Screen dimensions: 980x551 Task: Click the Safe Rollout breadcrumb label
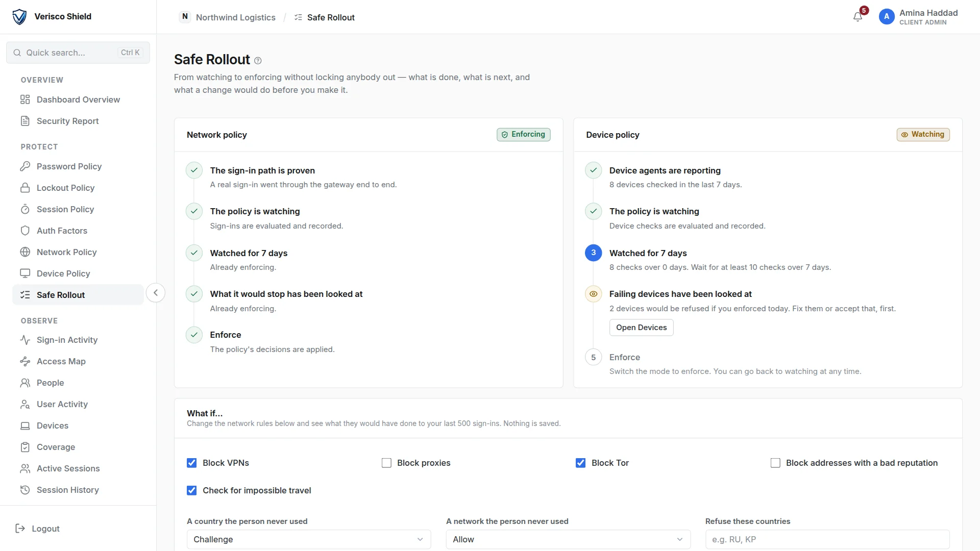point(331,17)
